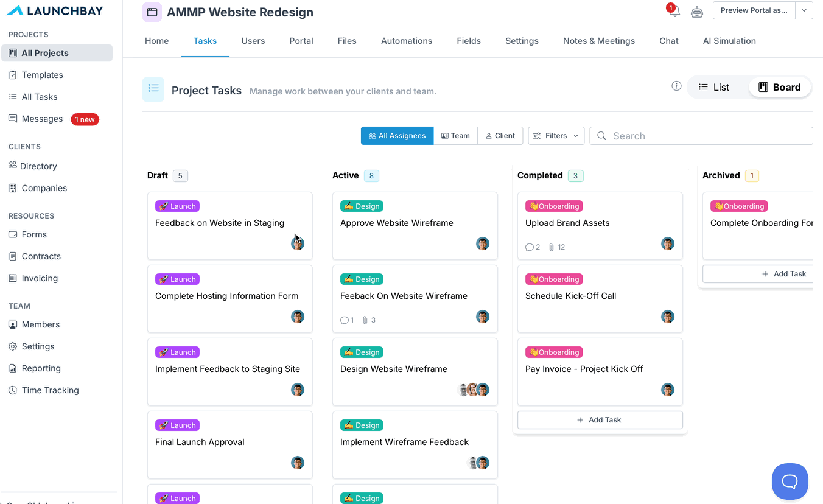Click the Directory people icon

(13, 165)
